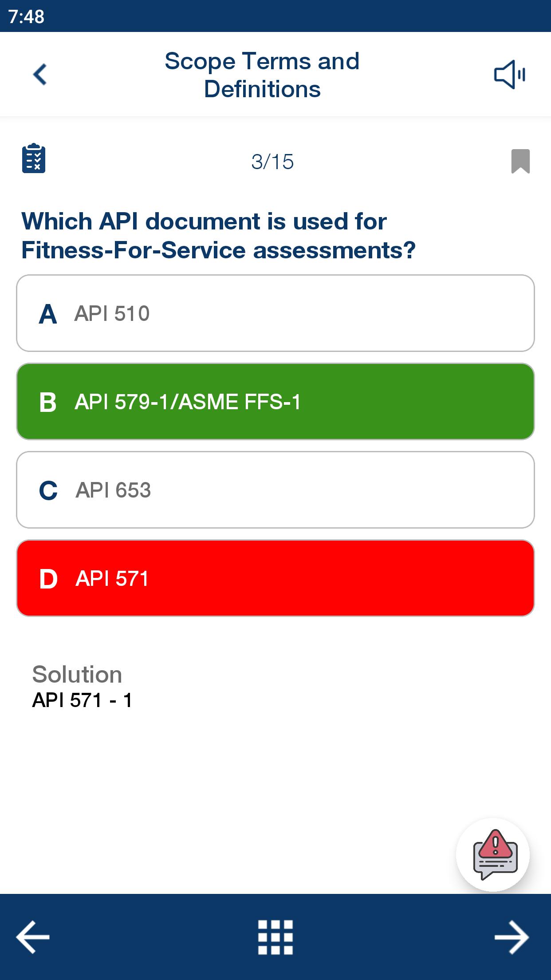Click the letter B on green answer

pos(48,402)
